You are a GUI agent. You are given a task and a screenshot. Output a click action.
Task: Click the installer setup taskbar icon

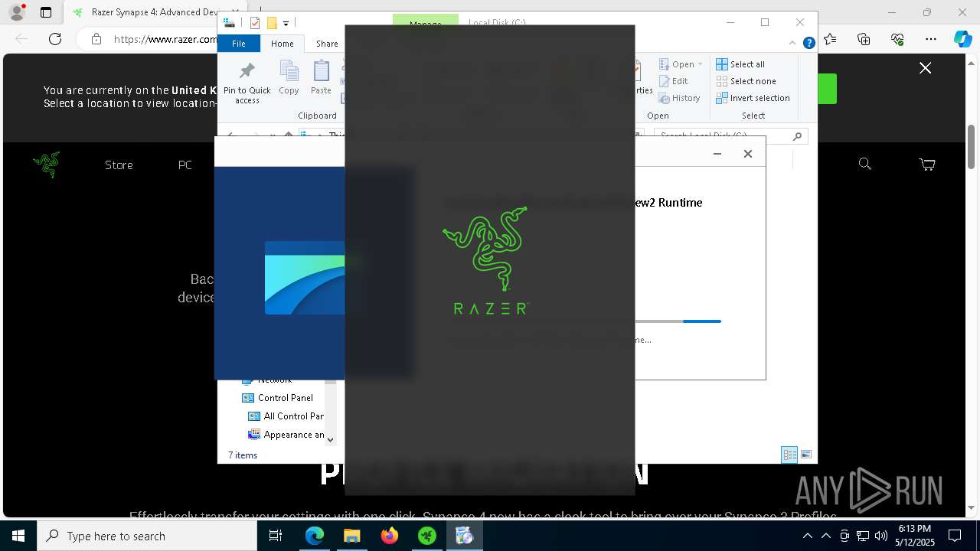(464, 536)
